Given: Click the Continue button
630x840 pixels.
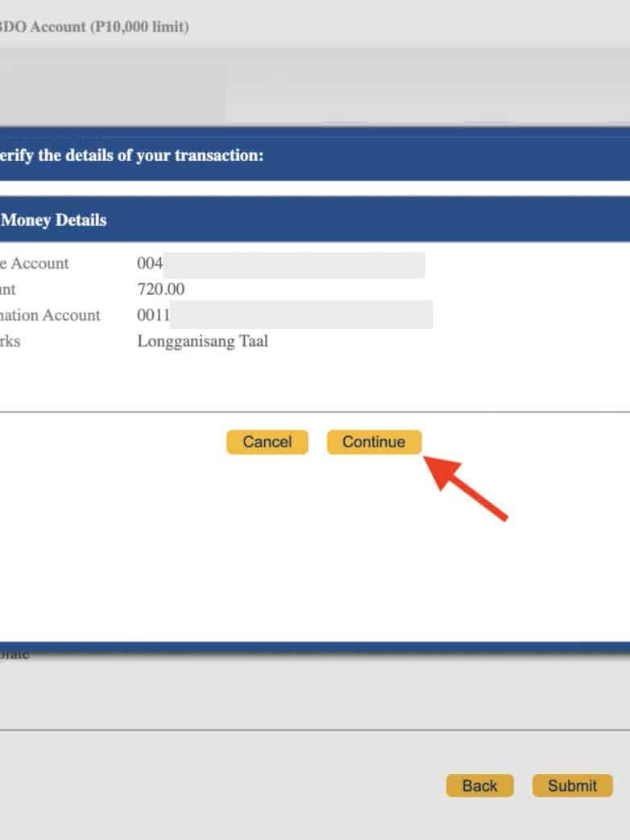Looking at the screenshot, I should tap(374, 442).
